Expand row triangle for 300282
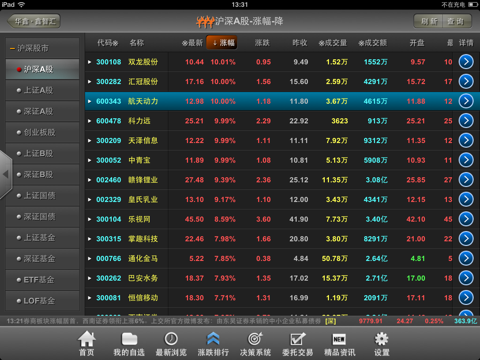Viewport: 480px width, 360px height. tap(89, 82)
